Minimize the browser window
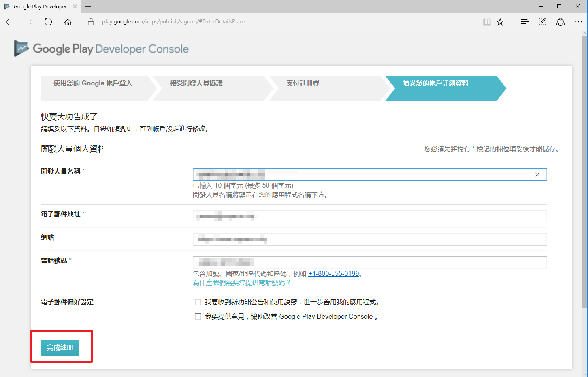Image resolution: width=588 pixels, height=377 pixels. tap(541, 6)
